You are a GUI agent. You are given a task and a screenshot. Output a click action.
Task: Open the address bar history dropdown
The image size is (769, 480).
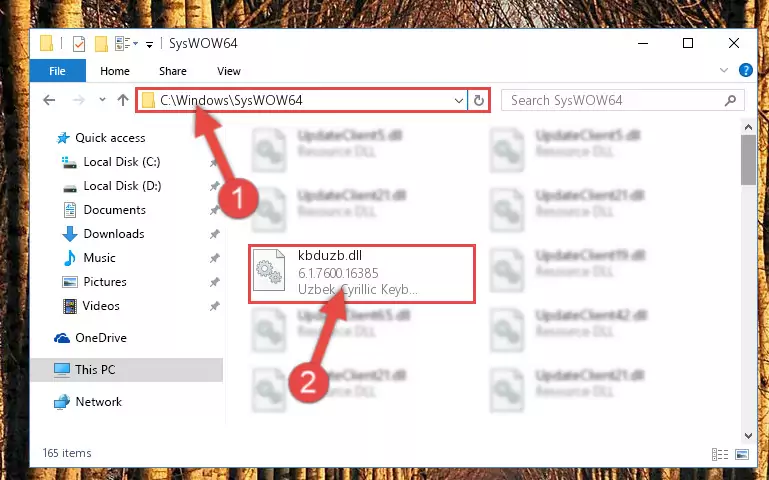459,101
